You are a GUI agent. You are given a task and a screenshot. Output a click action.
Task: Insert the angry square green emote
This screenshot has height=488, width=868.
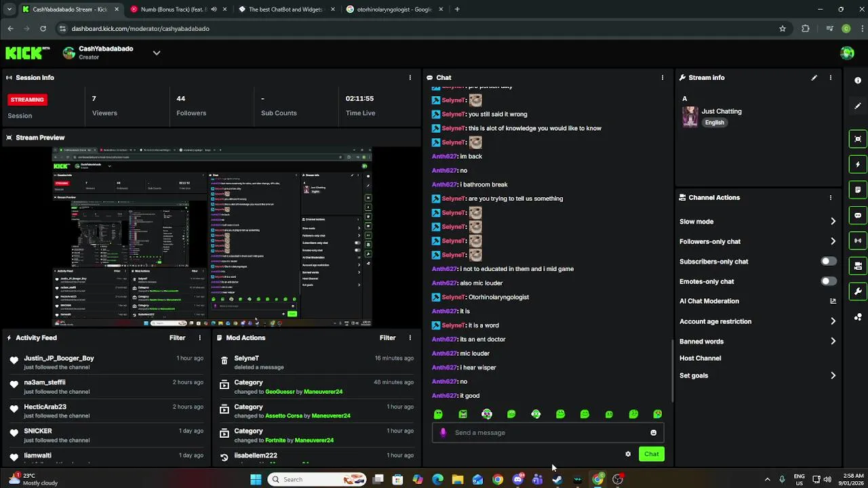pyautogui.click(x=462, y=414)
